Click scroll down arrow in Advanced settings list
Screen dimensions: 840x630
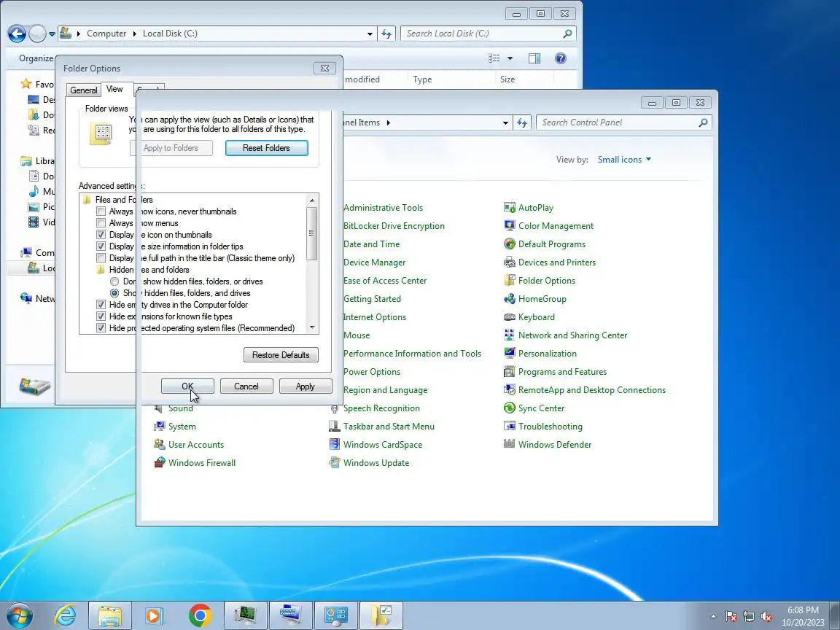click(312, 327)
